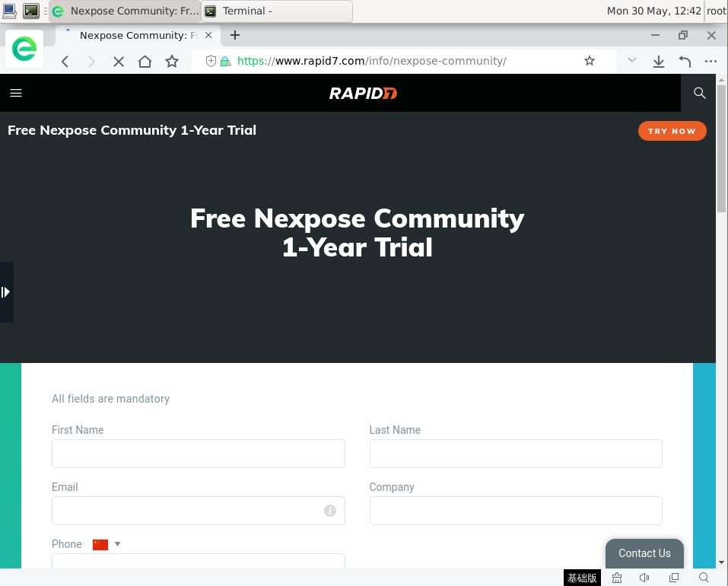Open the site search magnifier
Screen dimensions: 728x586
[700, 93]
